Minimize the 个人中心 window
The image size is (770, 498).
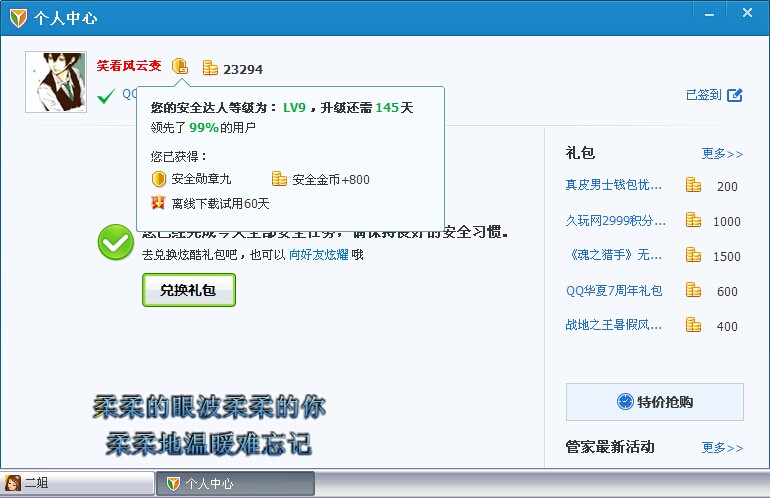point(709,15)
